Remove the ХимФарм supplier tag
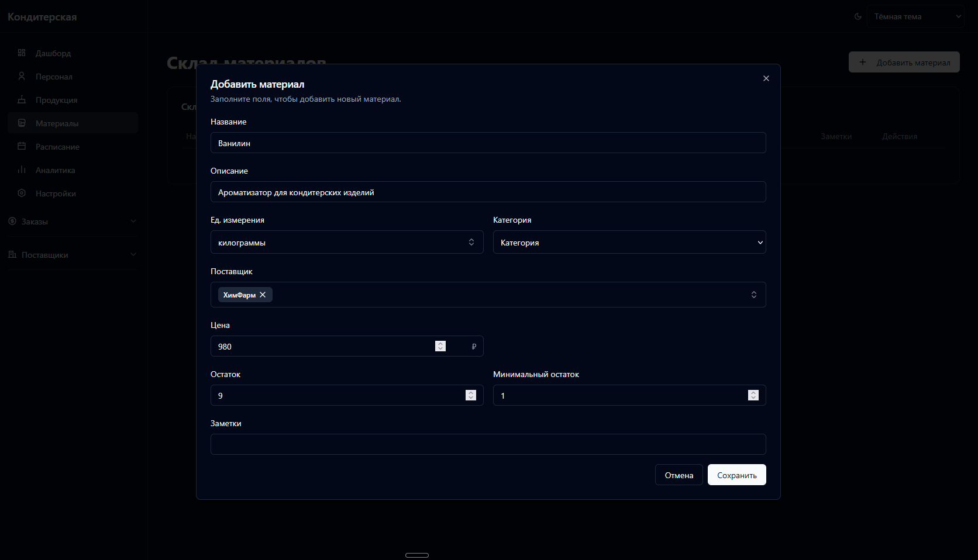The image size is (978, 560). click(263, 295)
